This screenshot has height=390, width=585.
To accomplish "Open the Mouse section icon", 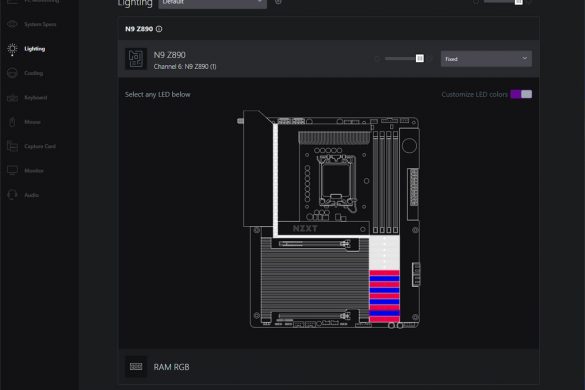I will click(x=12, y=122).
